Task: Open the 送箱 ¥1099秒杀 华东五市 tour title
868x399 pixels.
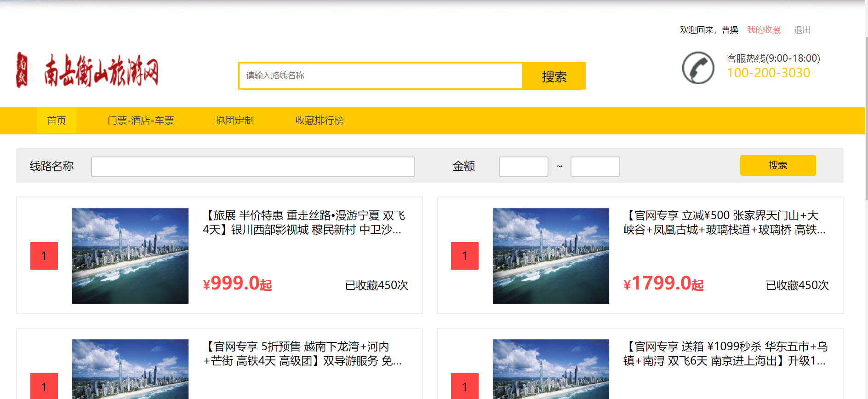Action: [725, 353]
